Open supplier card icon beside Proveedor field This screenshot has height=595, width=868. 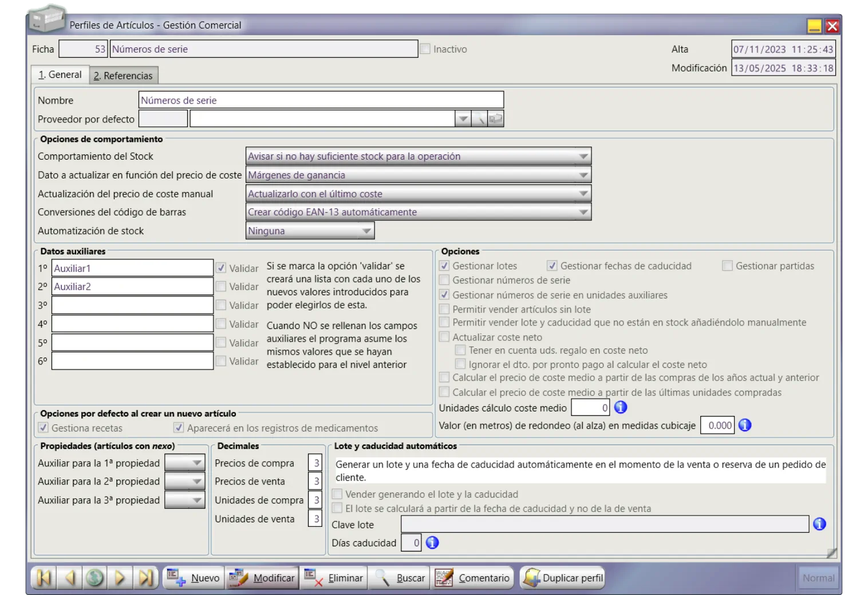pos(495,118)
